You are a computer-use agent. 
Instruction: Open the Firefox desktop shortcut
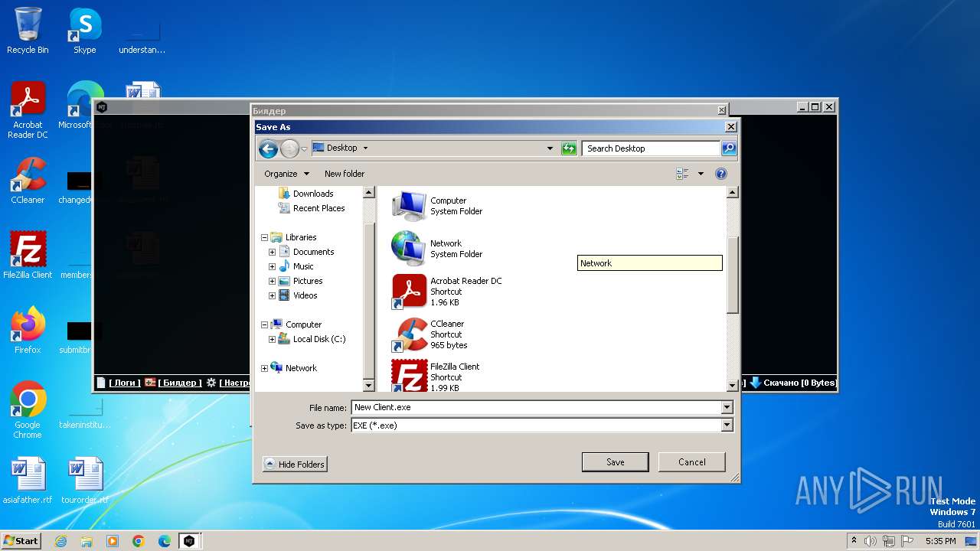coord(28,331)
